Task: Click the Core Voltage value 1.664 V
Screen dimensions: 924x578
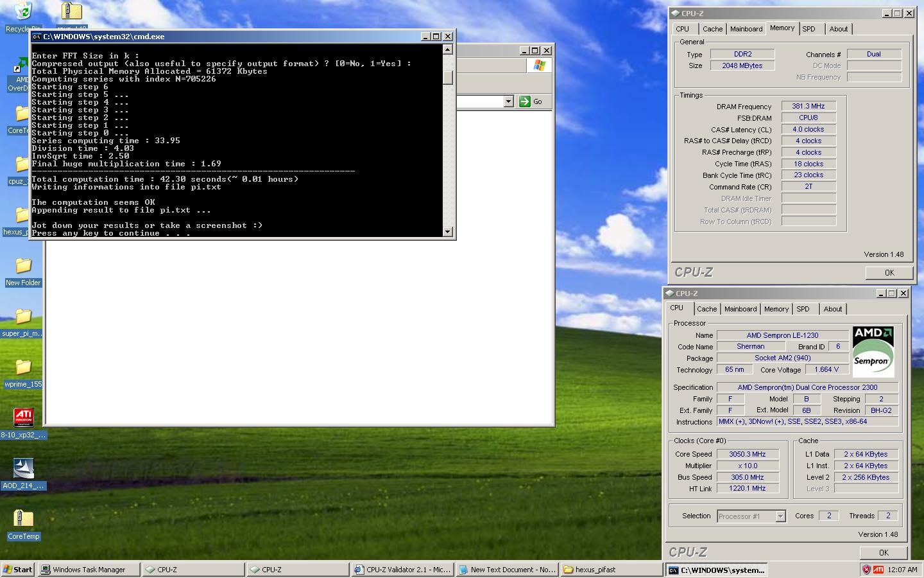Action: [826, 370]
